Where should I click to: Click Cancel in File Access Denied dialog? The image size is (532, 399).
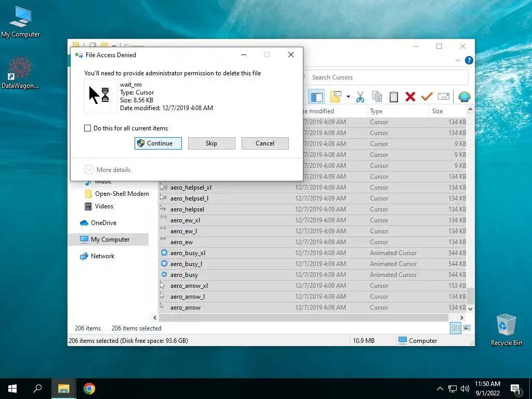tap(265, 143)
